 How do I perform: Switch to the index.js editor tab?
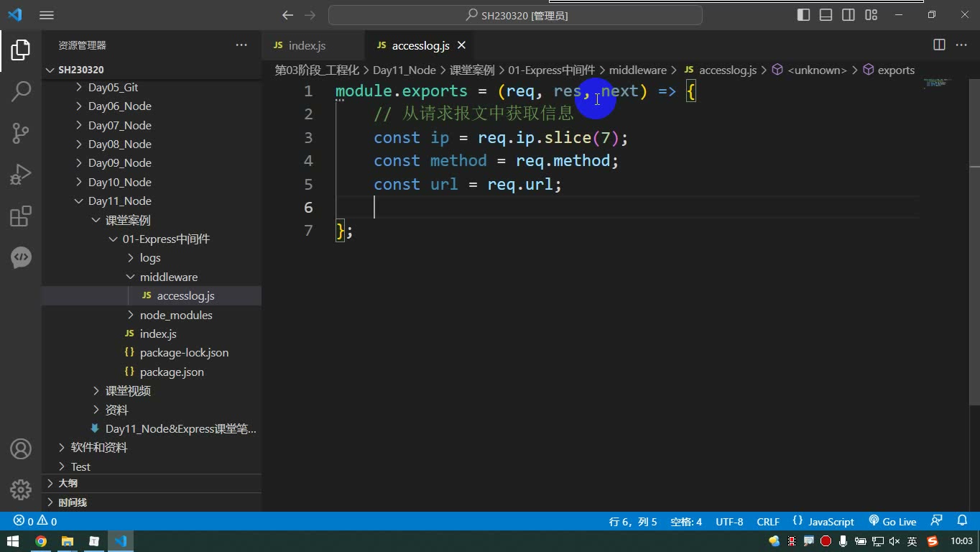pos(307,45)
